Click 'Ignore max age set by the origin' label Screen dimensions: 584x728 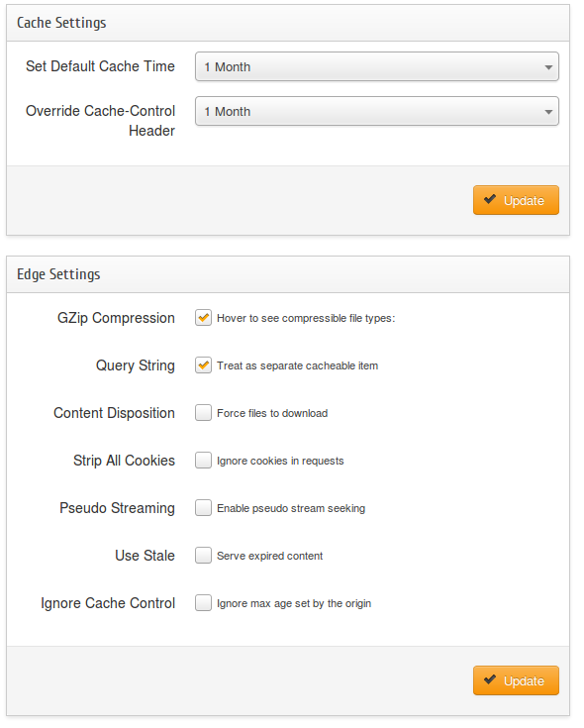pyautogui.click(x=294, y=603)
